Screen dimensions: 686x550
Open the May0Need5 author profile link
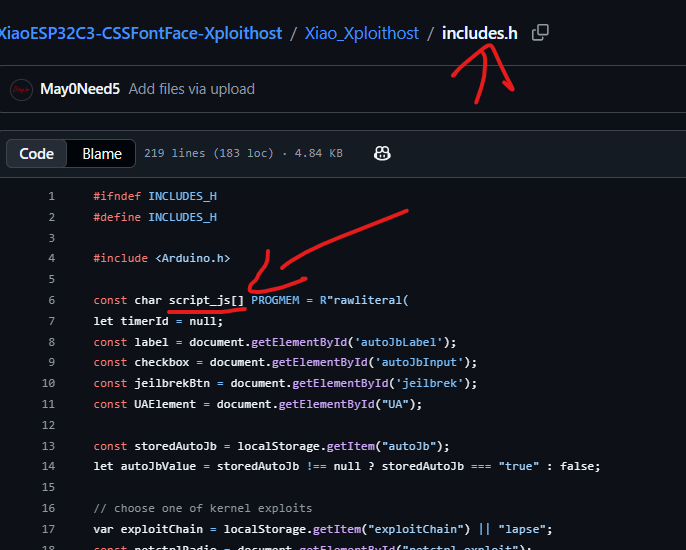click(80, 89)
